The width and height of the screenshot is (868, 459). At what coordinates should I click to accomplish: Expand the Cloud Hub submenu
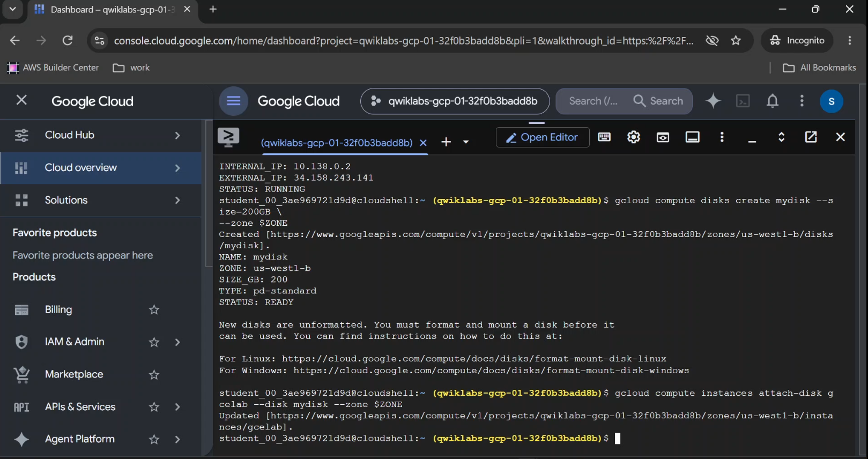point(177,135)
